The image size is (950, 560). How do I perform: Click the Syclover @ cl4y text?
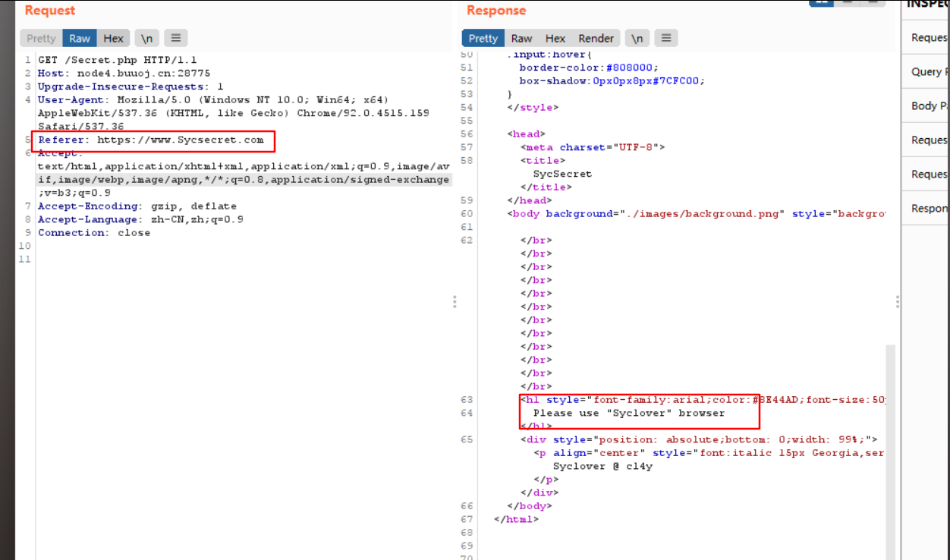pos(602,467)
